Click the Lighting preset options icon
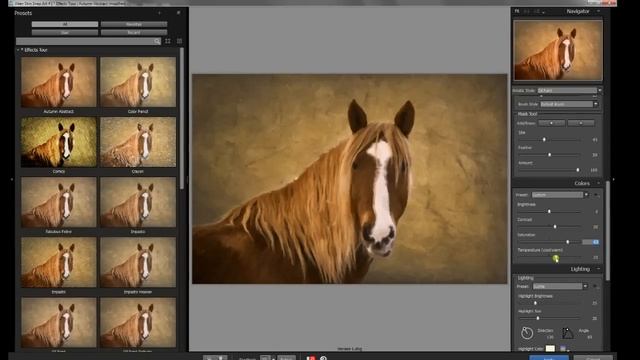The width and height of the screenshot is (640, 360). point(595,287)
